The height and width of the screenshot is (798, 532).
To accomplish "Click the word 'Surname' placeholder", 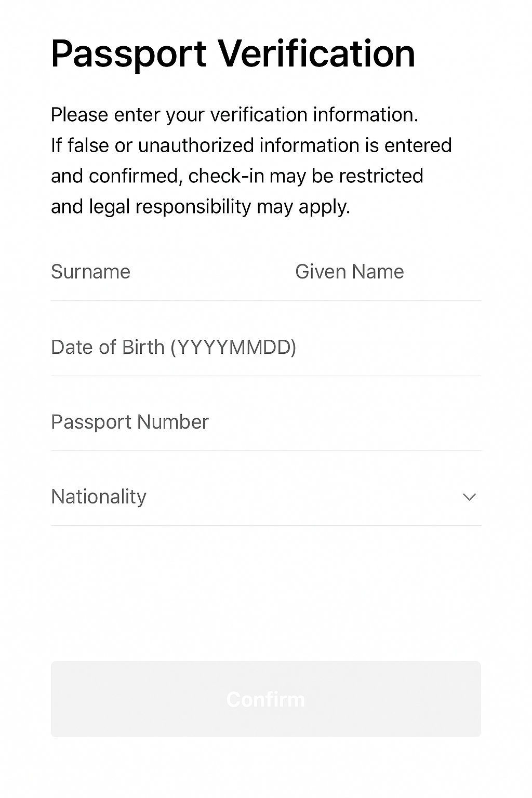I will click(90, 272).
